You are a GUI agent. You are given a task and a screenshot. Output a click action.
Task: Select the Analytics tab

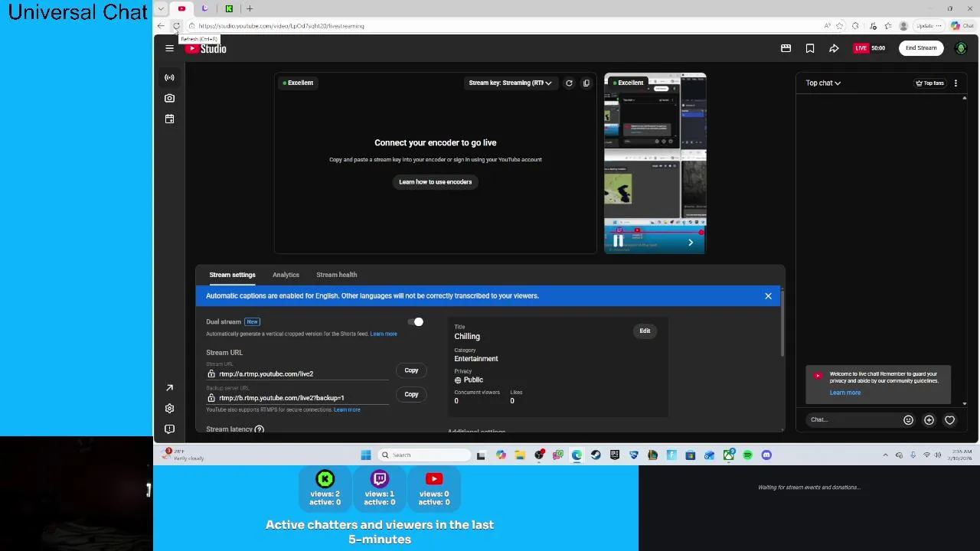coord(286,275)
